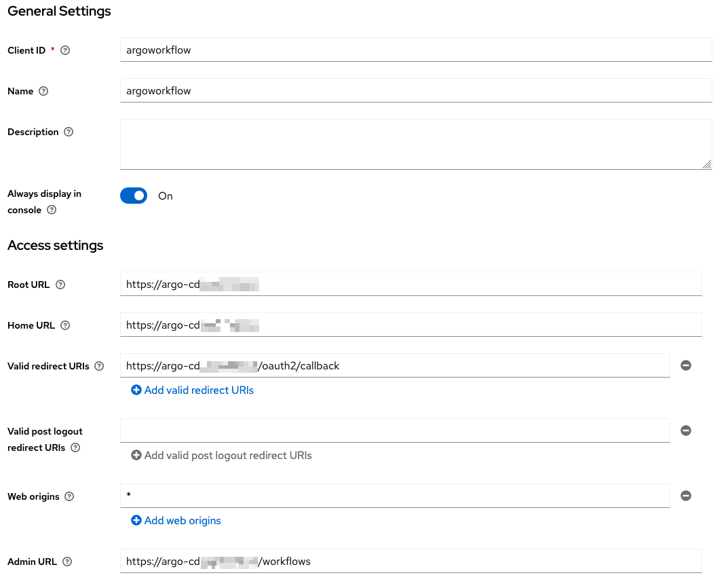The width and height of the screenshot is (728, 586).
Task: Open help icon next to Client ID
Action: coord(65,50)
